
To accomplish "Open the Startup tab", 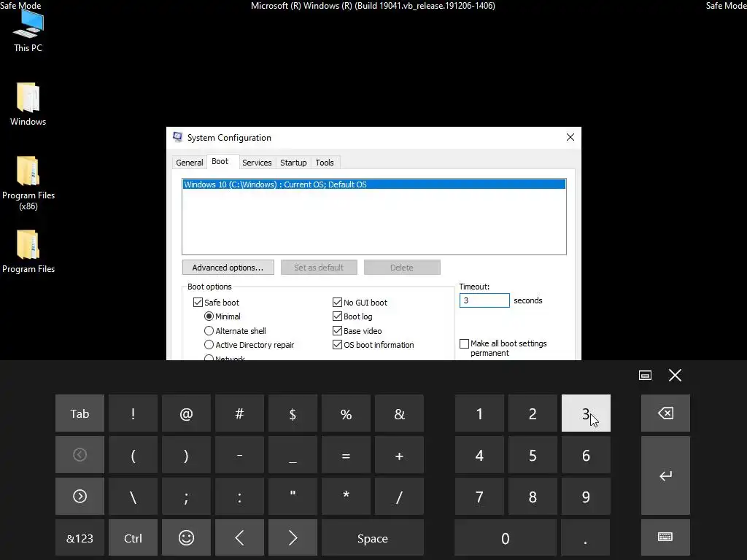I will click(293, 163).
